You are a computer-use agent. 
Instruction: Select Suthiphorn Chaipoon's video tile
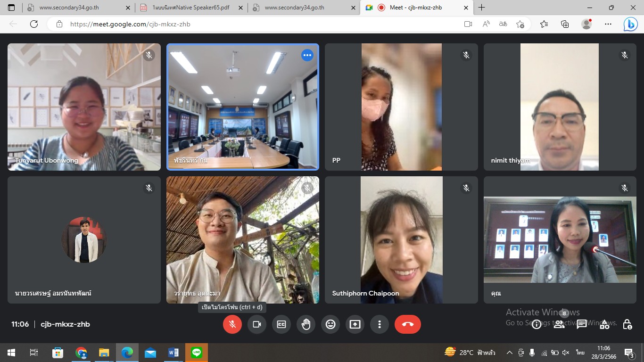401,240
